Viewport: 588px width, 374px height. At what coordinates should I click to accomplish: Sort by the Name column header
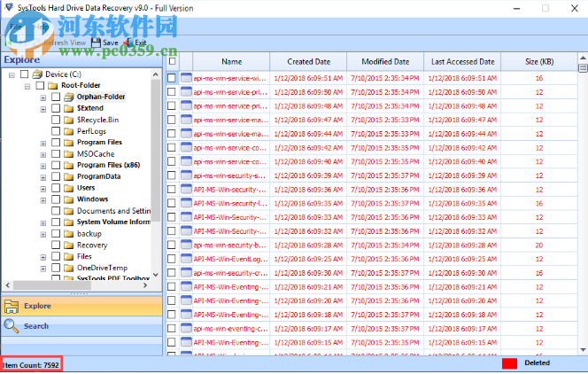(x=231, y=61)
